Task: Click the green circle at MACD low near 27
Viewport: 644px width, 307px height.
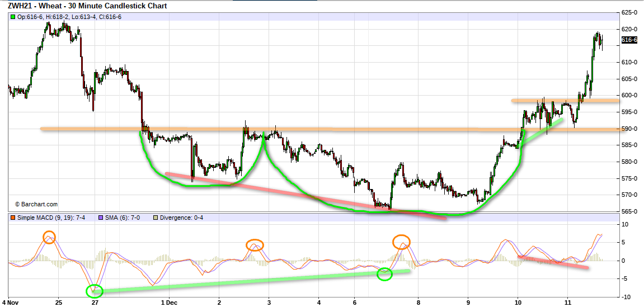Action: point(95,291)
